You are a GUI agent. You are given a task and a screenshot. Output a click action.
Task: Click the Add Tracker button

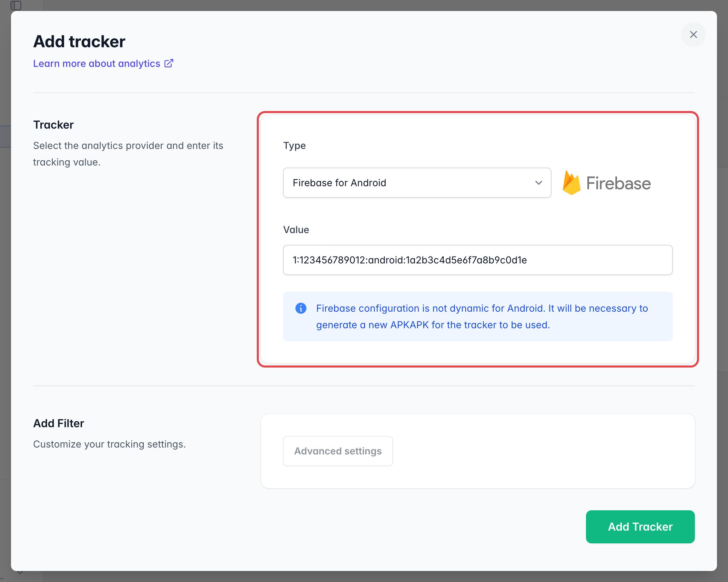[x=640, y=527]
